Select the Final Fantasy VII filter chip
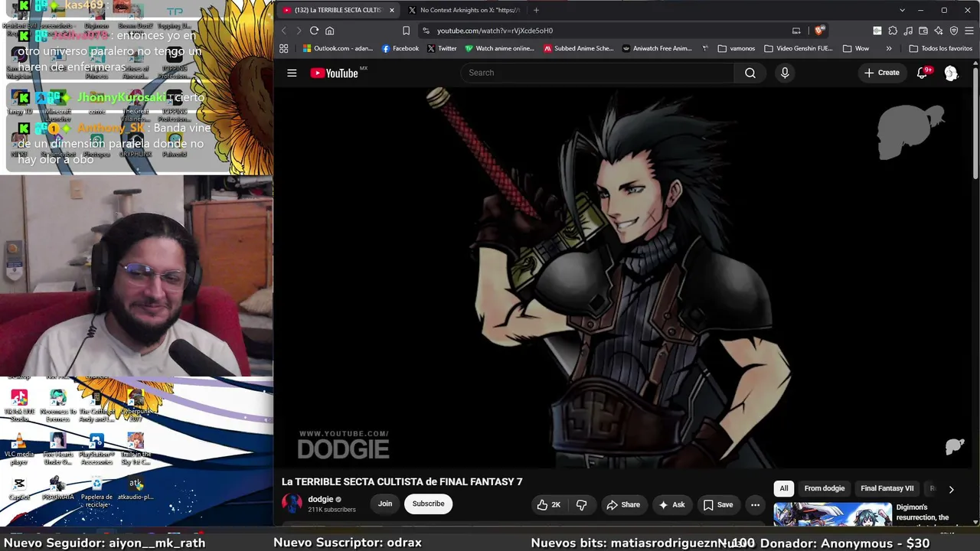 [887, 488]
